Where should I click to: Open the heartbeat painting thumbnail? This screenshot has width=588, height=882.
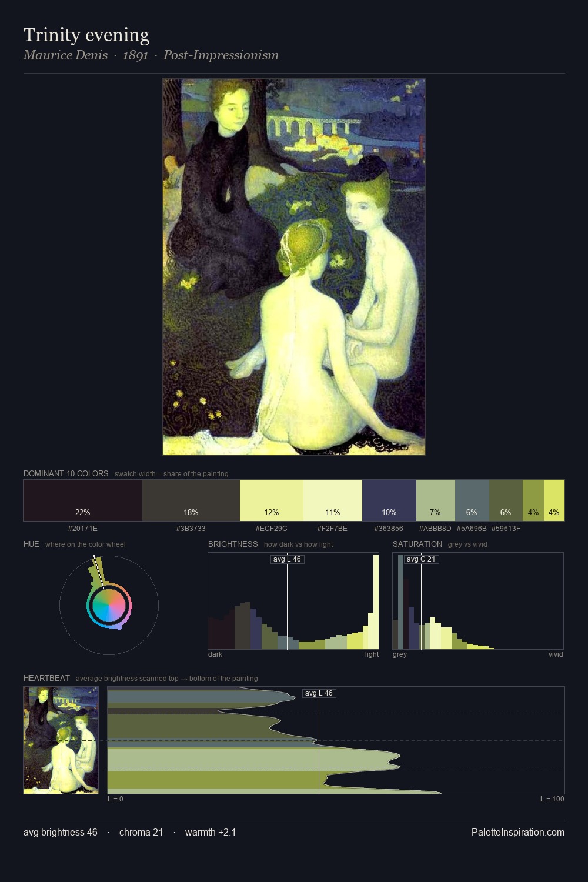click(x=61, y=740)
